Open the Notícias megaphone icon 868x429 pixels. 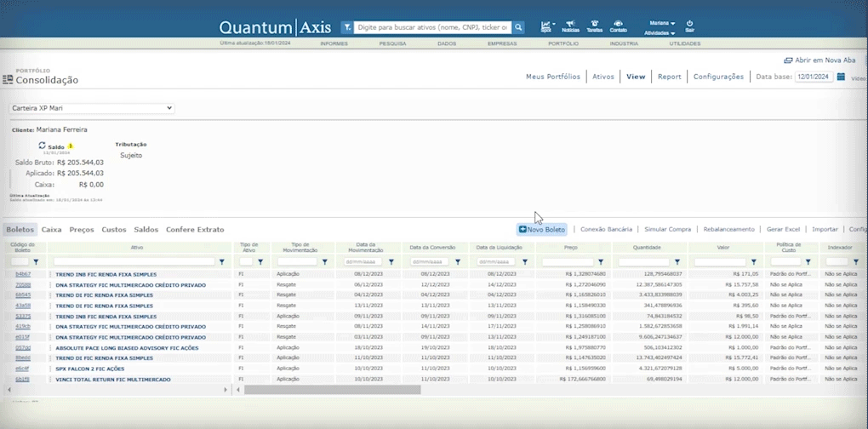point(570,25)
